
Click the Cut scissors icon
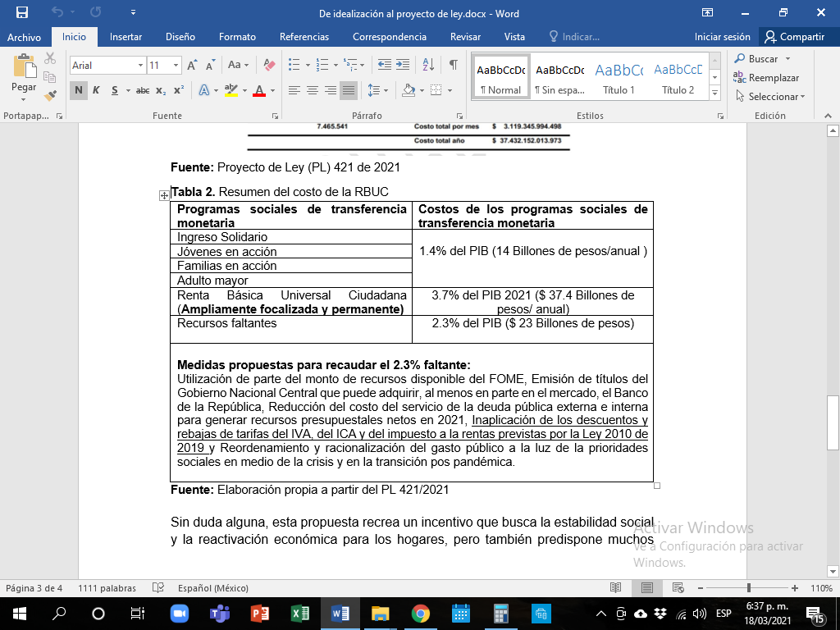coord(50,58)
